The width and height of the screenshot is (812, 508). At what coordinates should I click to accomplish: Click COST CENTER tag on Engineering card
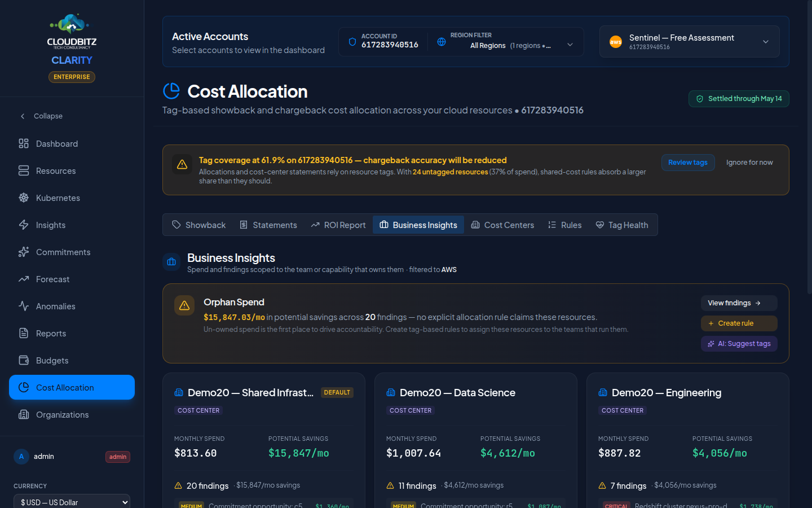click(x=623, y=410)
